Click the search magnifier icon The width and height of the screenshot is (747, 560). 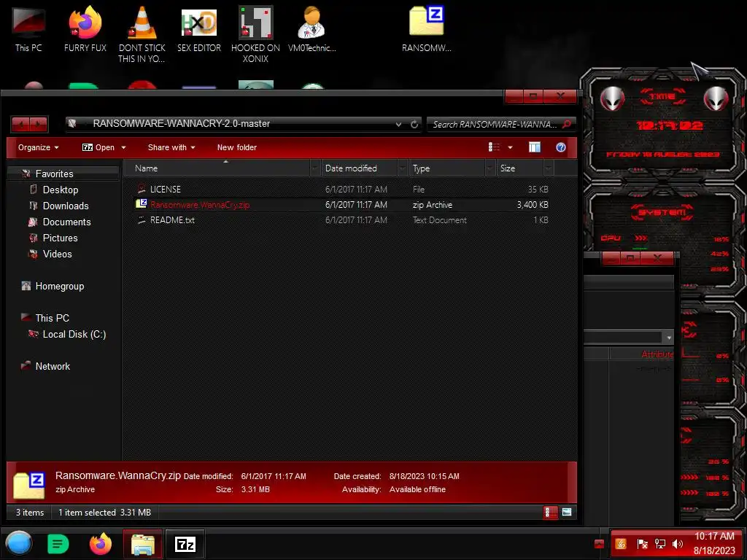pos(566,124)
